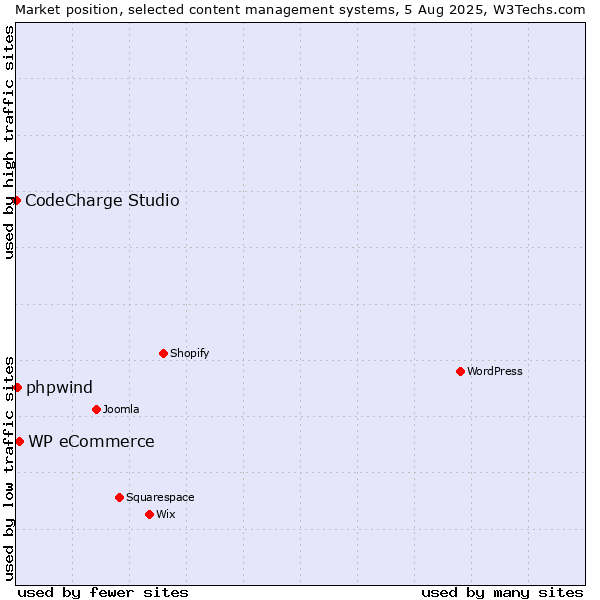Click the phpwind label text
600x600 pixels.
(59, 388)
